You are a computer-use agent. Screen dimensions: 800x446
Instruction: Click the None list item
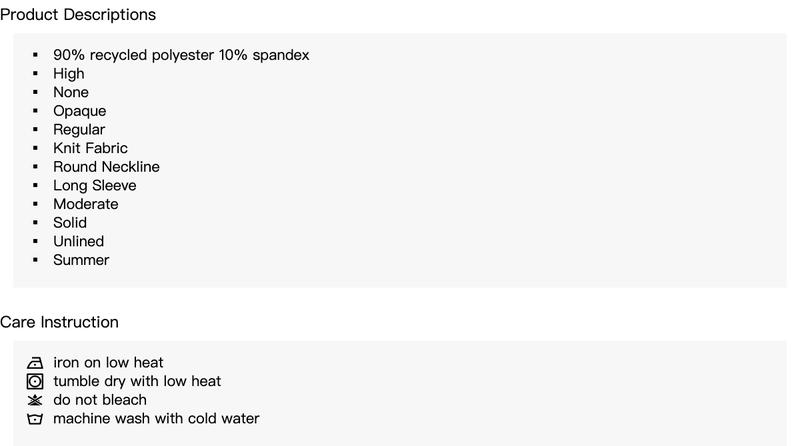(71, 92)
